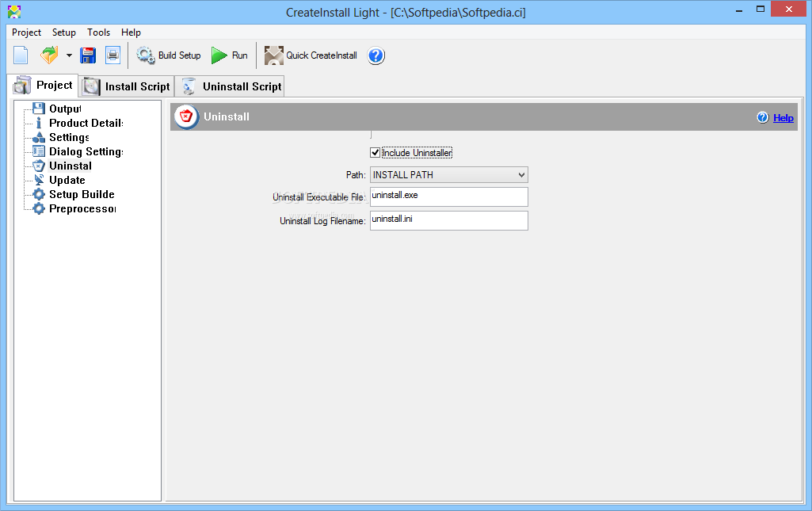Open the Setup menu
812x511 pixels.
click(x=63, y=32)
